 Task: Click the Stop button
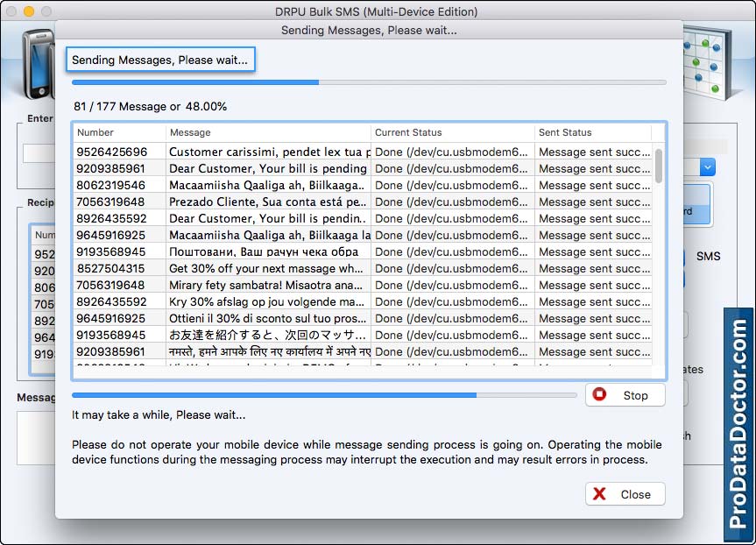point(625,395)
